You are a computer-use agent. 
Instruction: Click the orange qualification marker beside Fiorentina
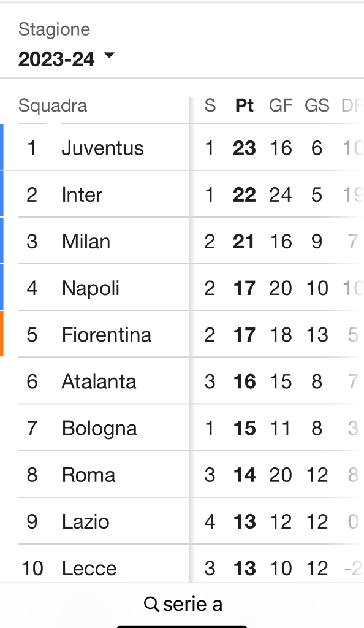pos(2,334)
